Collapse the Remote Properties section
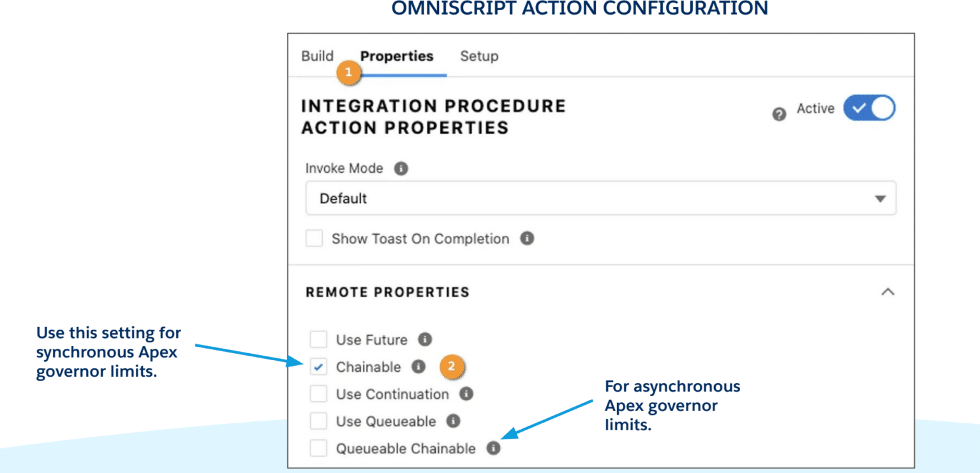 coord(889,291)
